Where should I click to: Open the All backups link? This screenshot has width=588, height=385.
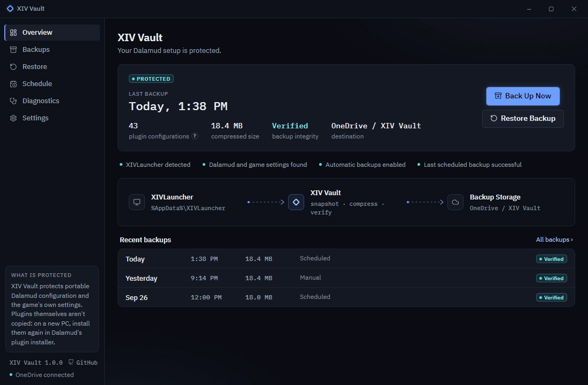pyautogui.click(x=554, y=240)
